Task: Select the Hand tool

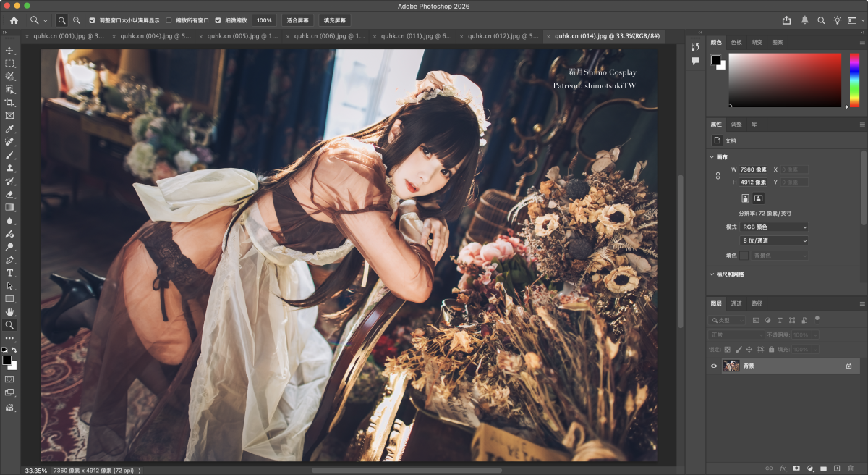Action: tap(10, 312)
